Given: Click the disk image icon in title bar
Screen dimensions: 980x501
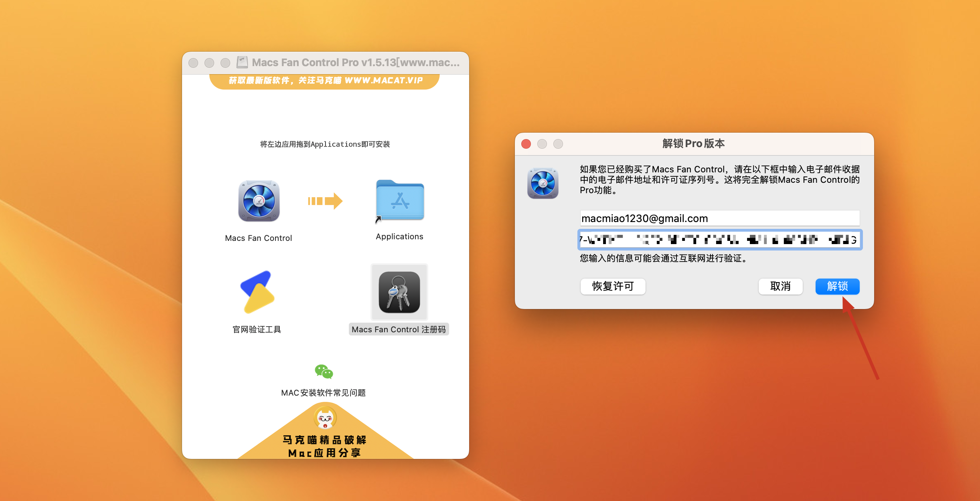Looking at the screenshot, I should click(x=242, y=62).
